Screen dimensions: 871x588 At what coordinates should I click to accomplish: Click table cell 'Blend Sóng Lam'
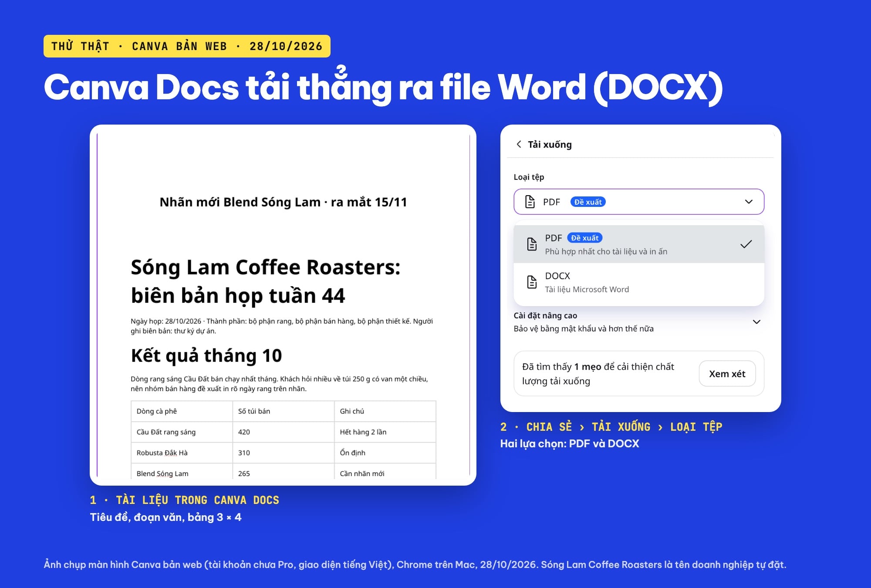[x=182, y=472]
